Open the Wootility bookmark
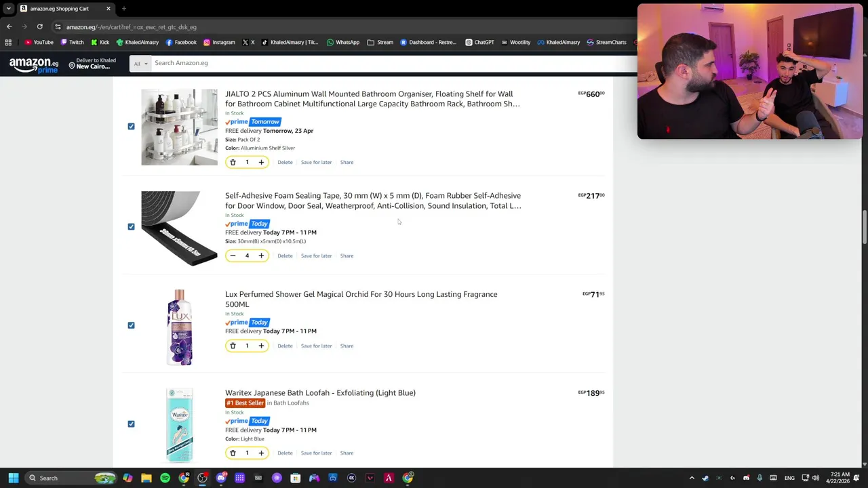 pos(515,42)
